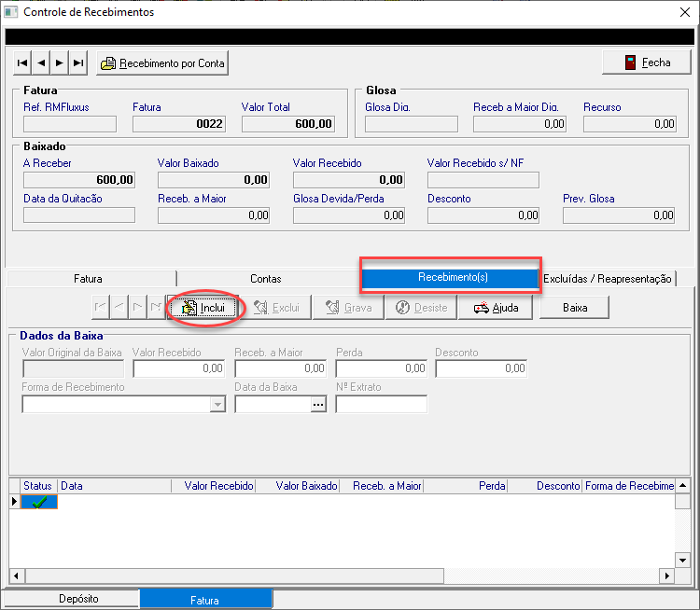The height and width of the screenshot is (610, 700).
Task: Click the Receb a Maior Dig. field
Action: 520,124
